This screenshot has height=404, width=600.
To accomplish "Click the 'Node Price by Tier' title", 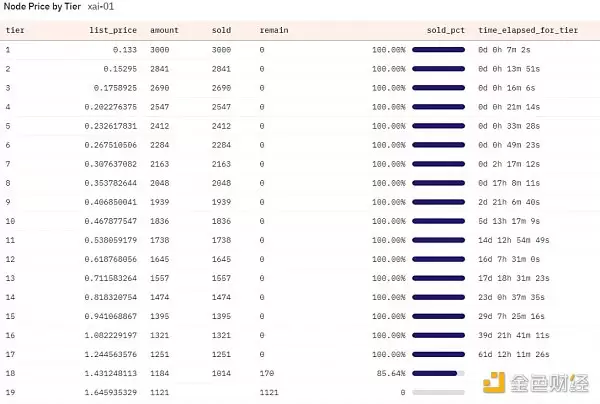I will click(44, 7).
